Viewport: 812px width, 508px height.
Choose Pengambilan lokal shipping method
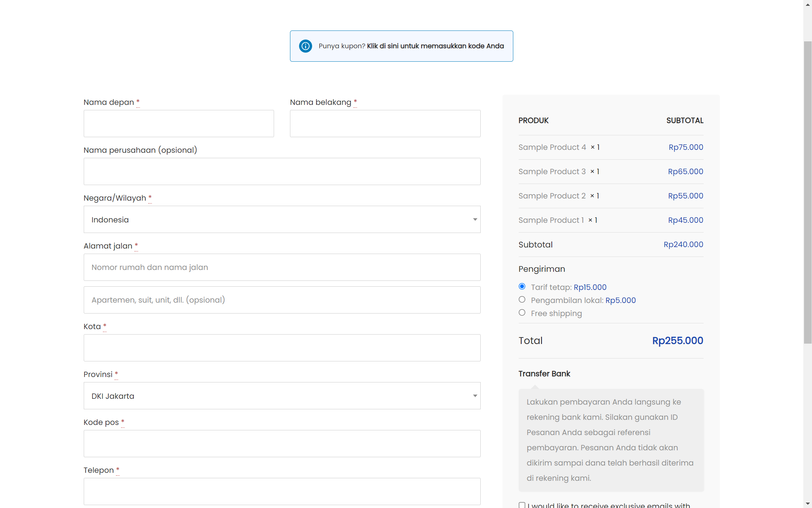[522, 300]
